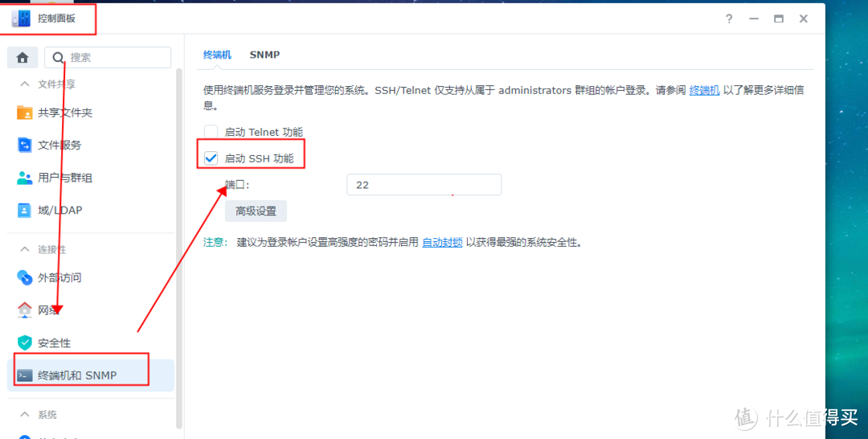This screenshot has height=439, width=868.
Task: Open 用户与群组 via its people icon
Action: pos(25,178)
